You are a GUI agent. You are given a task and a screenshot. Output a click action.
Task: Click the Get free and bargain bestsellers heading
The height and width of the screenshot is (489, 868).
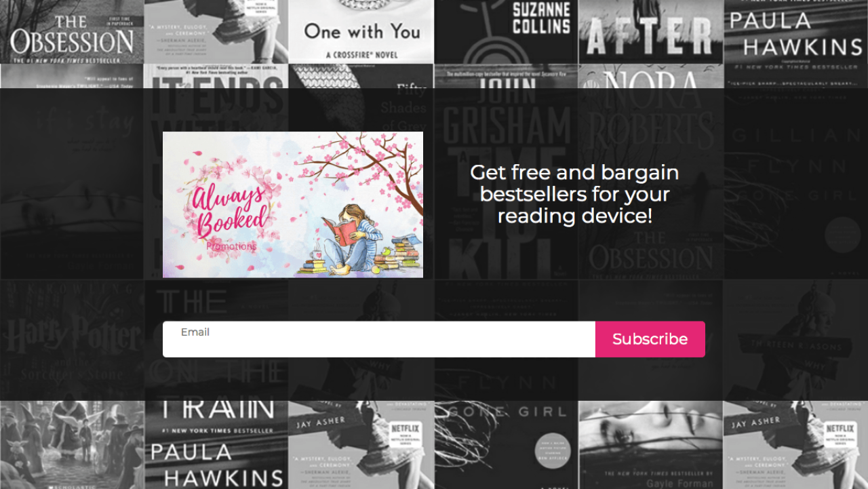click(574, 194)
